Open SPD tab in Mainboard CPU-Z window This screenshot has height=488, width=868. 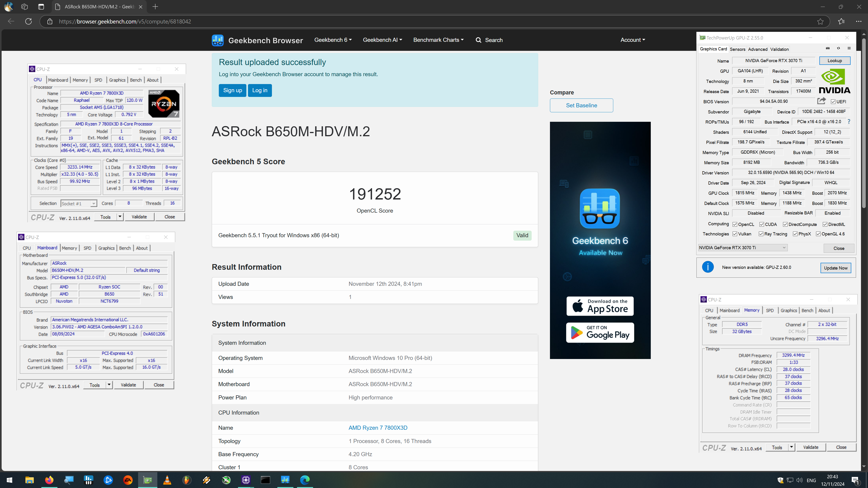pyautogui.click(x=87, y=248)
